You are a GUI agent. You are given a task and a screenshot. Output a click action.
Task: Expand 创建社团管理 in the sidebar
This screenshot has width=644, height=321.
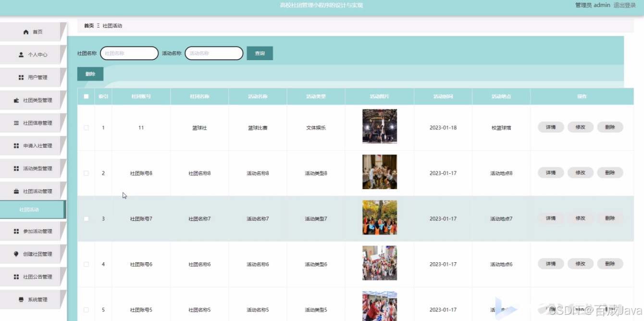click(x=33, y=254)
